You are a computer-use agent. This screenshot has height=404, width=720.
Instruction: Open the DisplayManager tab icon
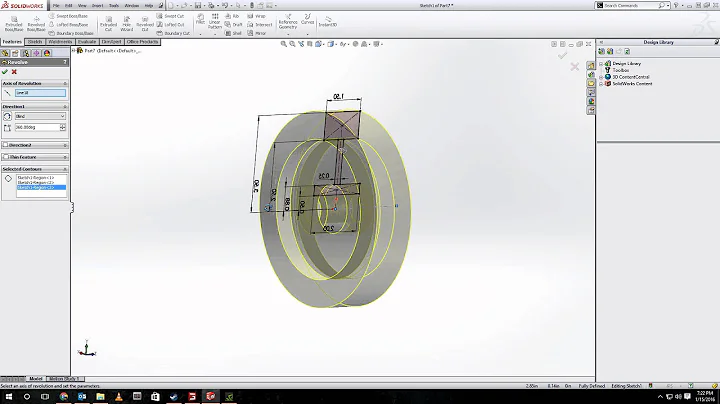click(x=47, y=53)
